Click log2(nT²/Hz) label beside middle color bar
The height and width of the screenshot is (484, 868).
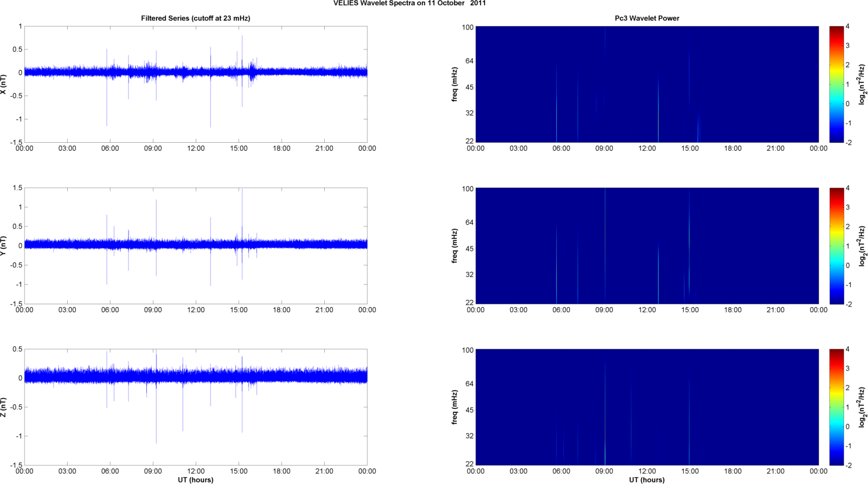tap(862, 246)
